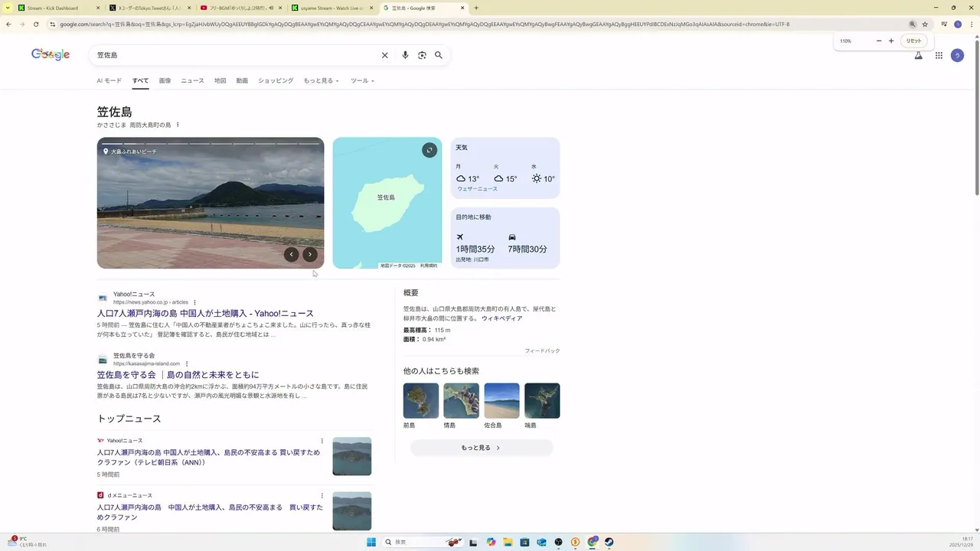
Task: Reset zoom with the リセット button
Action: pyautogui.click(x=914, y=41)
